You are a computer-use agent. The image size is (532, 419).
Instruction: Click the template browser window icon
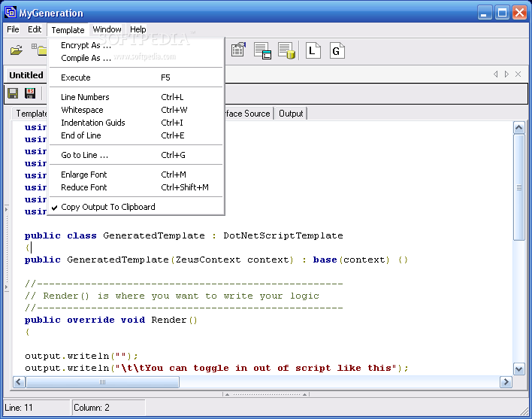[x=262, y=51]
